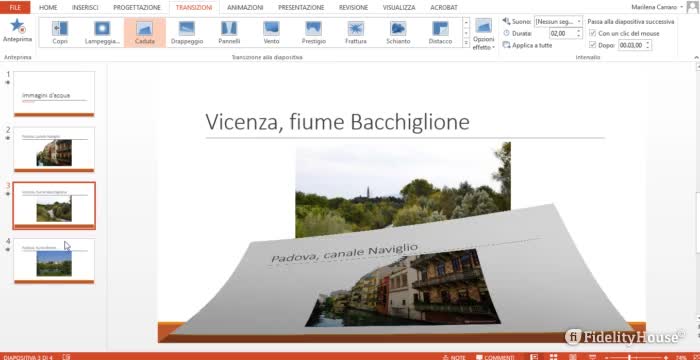Select slide 4 thumbnail in panel
This screenshot has height=360, width=700.
click(x=54, y=261)
